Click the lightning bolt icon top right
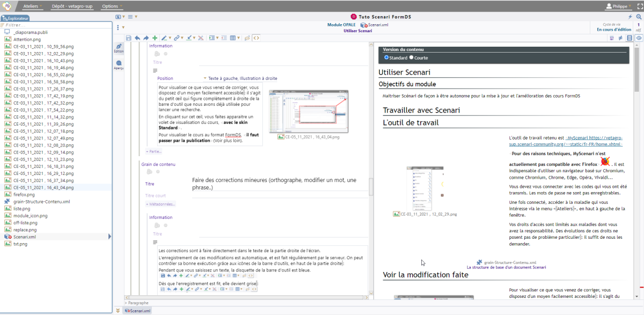644x315 pixels. pos(630,17)
